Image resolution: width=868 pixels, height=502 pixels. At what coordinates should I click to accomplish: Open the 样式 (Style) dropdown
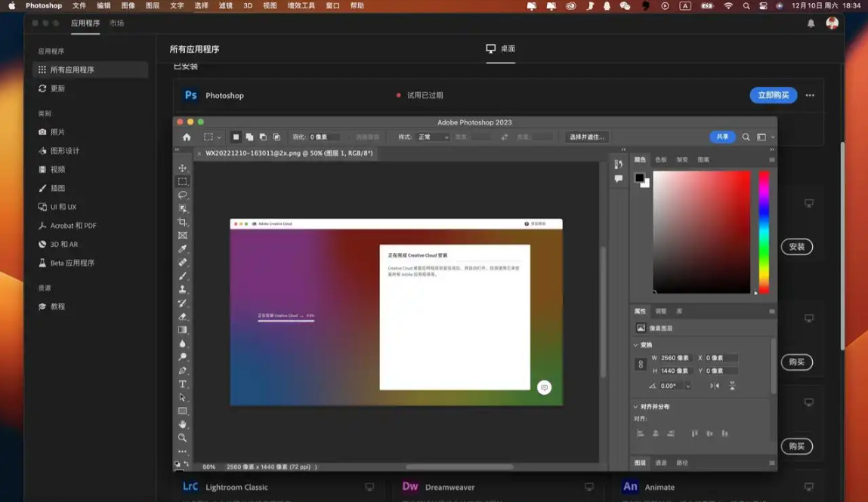(x=434, y=137)
